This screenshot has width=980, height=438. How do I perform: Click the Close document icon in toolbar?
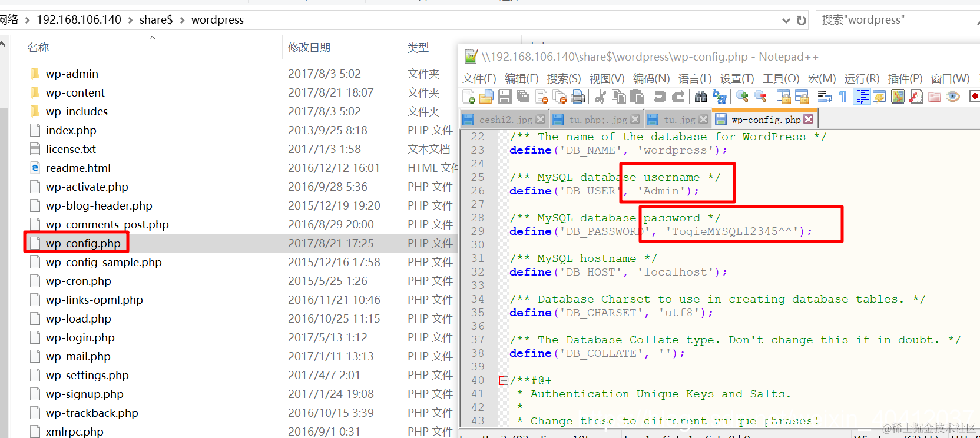(541, 97)
